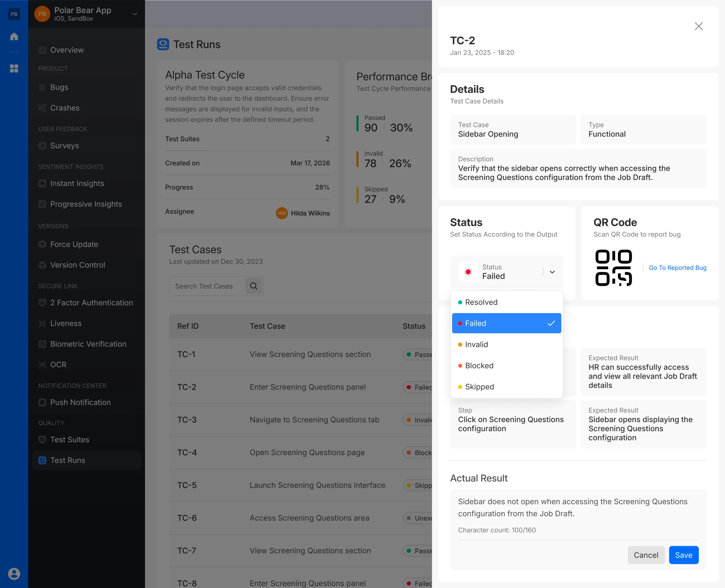The height and width of the screenshot is (588, 725).
Task: Click the home icon in left rail
Action: coord(14,36)
